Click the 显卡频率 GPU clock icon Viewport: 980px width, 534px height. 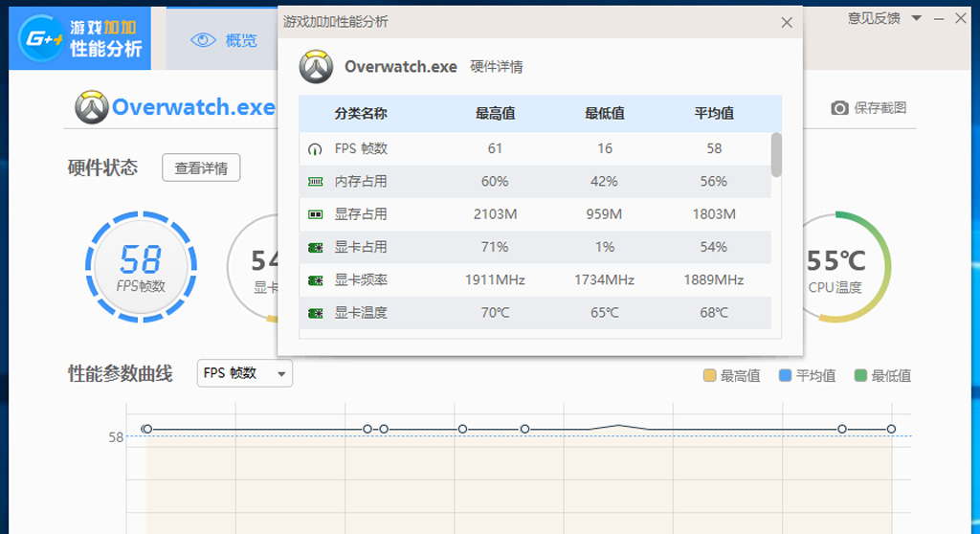(315, 280)
